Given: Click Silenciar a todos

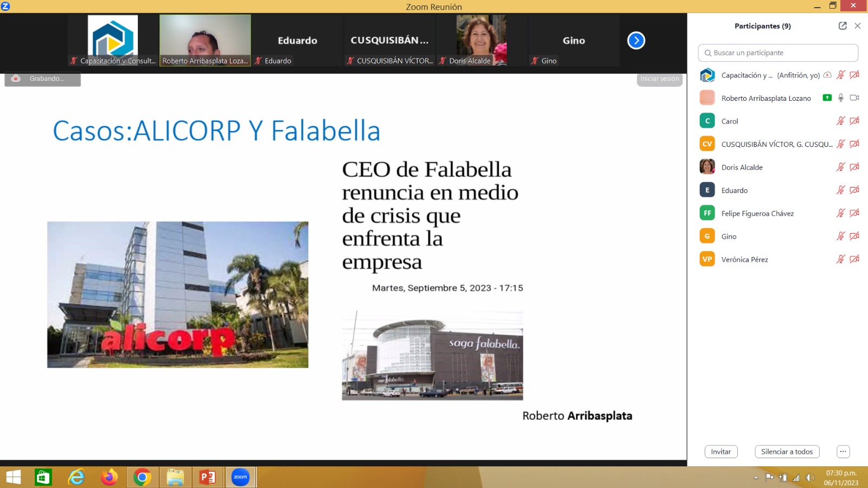Looking at the screenshot, I should pyautogui.click(x=787, y=452).
